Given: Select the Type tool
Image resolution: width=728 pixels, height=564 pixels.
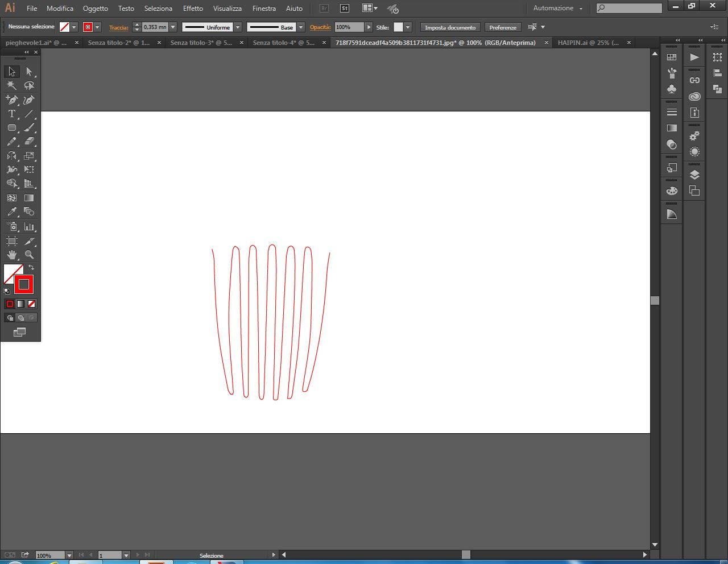Looking at the screenshot, I should pyautogui.click(x=11, y=114).
